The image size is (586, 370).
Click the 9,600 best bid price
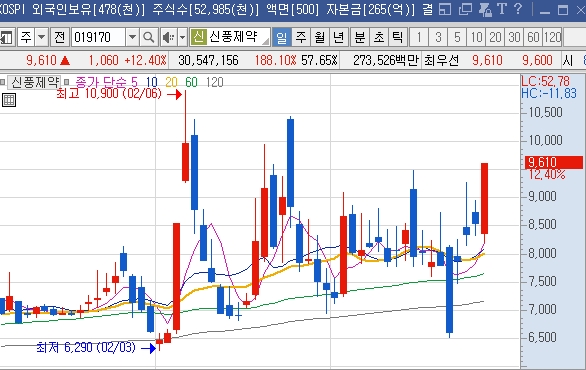(x=537, y=60)
